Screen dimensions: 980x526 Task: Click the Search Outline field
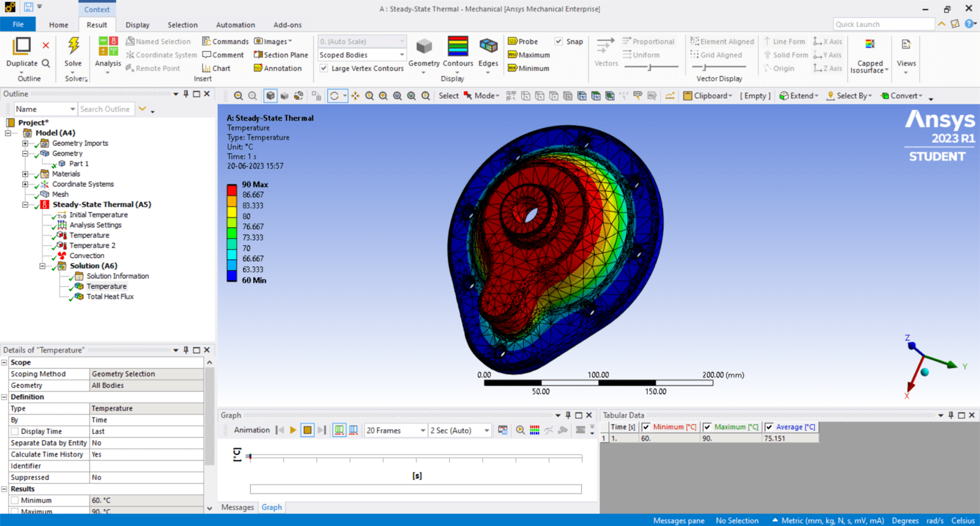(106, 109)
